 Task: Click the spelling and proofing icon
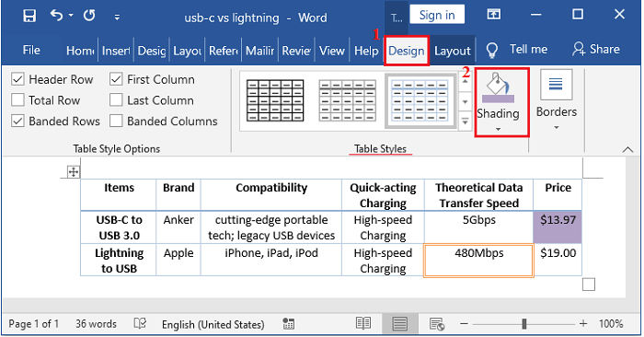(140, 324)
